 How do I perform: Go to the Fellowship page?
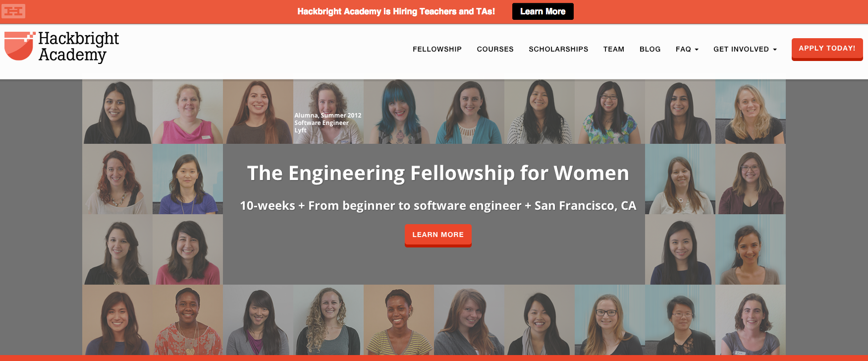pos(437,49)
